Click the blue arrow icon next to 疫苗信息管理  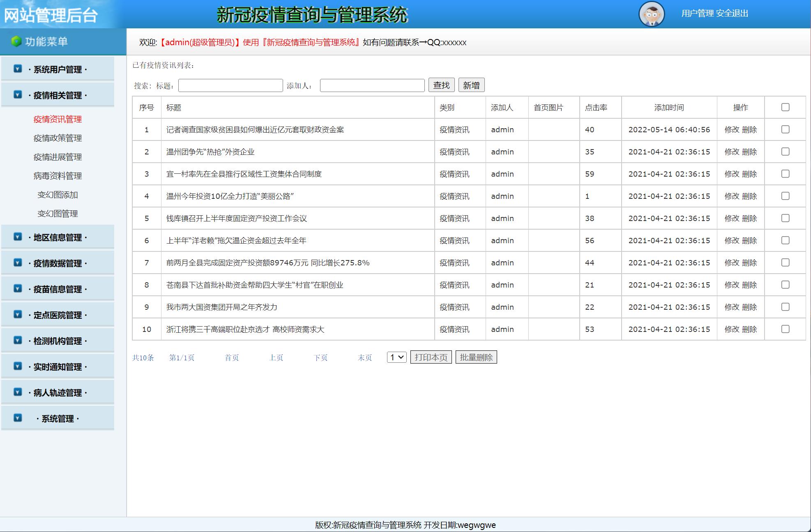tap(17, 288)
